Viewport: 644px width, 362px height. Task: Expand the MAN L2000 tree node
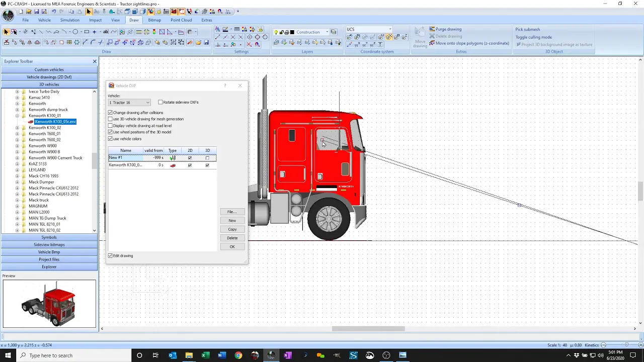tap(17, 212)
